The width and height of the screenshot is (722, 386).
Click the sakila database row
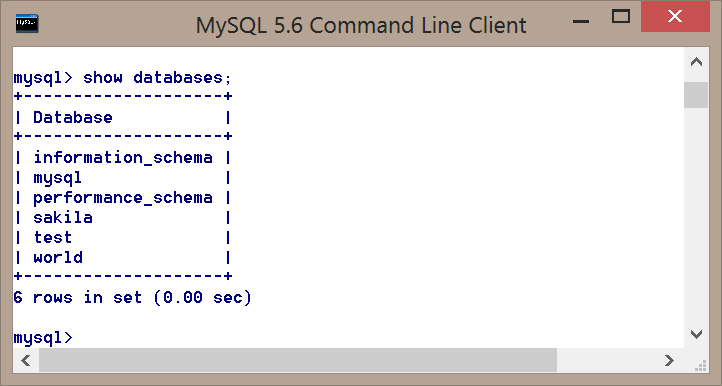[122, 217]
